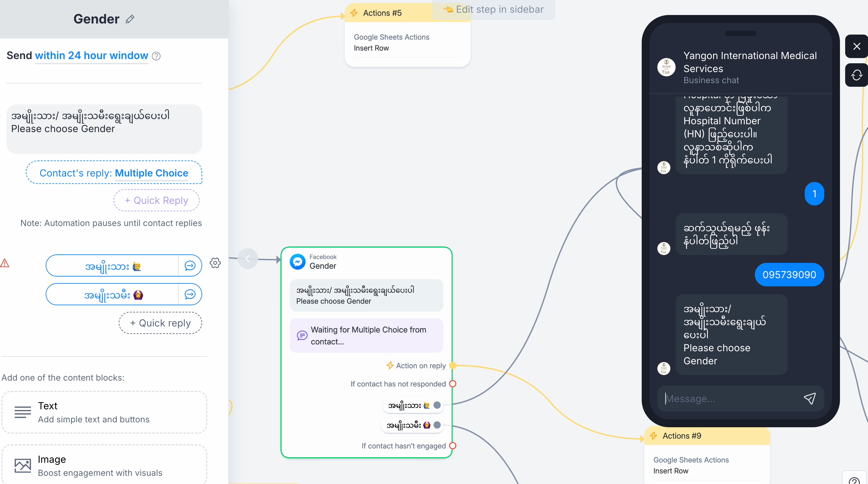The width and height of the screenshot is (868, 484).
Task: Open within 24 hour window setting
Action: 91,55
